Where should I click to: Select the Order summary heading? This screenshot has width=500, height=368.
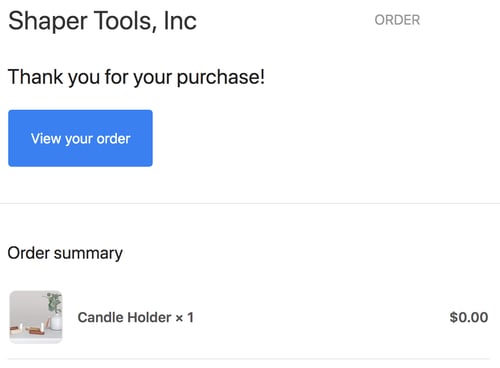[x=65, y=253]
